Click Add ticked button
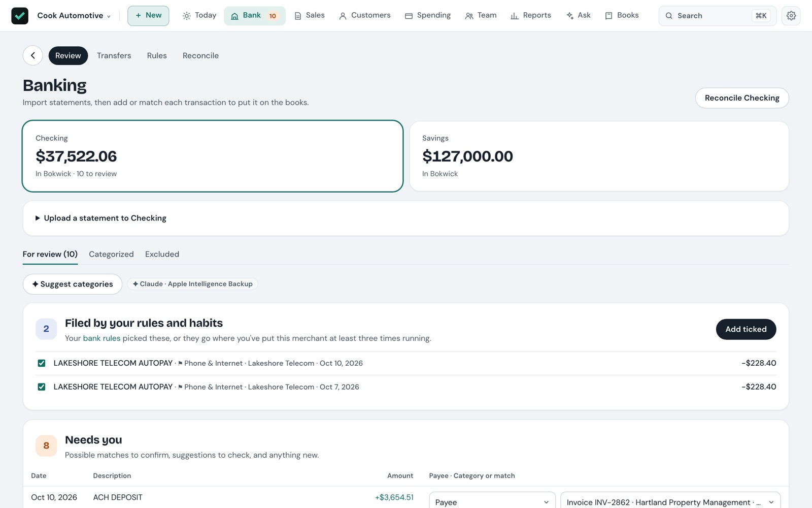The image size is (812, 508). [746, 329]
